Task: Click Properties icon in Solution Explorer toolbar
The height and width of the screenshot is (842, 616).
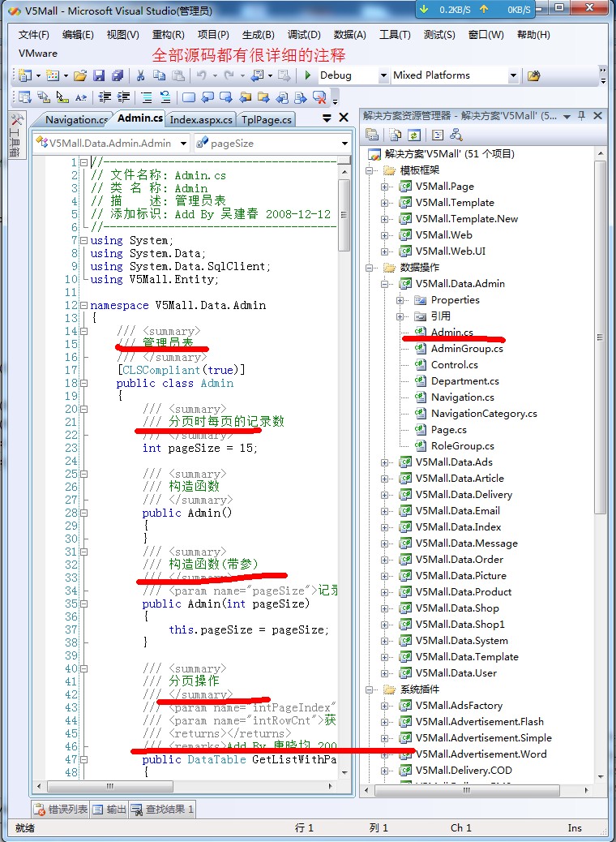Action: [372, 135]
